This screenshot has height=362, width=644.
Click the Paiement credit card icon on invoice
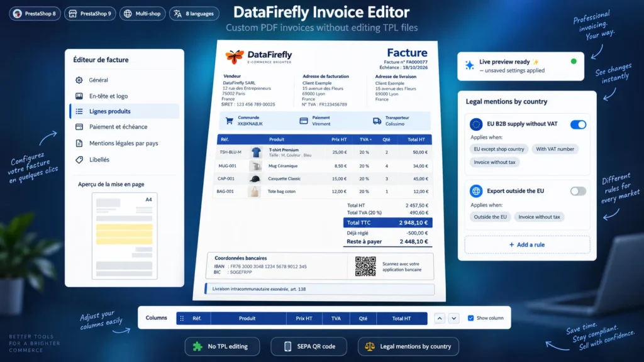[304, 121]
